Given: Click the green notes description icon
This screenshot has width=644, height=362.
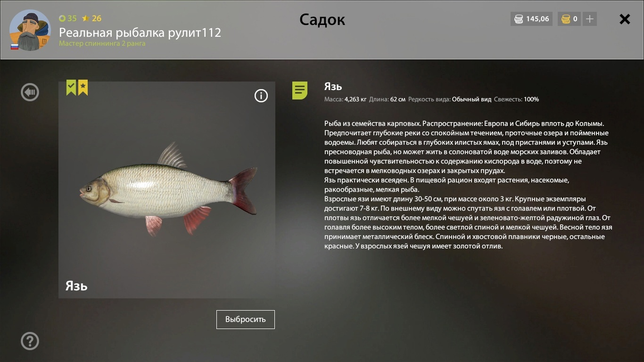Looking at the screenshot, I should click(x=300, y=90).
